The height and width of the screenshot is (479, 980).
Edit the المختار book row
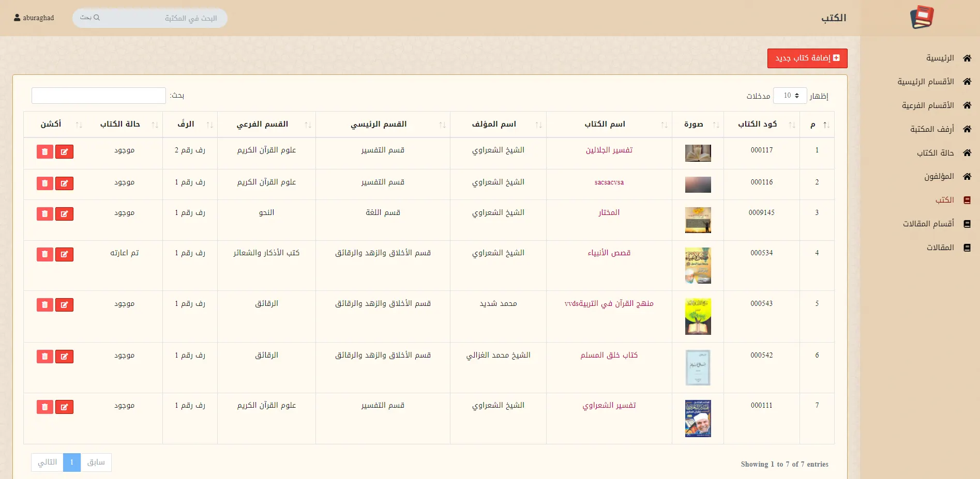coord(64,214)
